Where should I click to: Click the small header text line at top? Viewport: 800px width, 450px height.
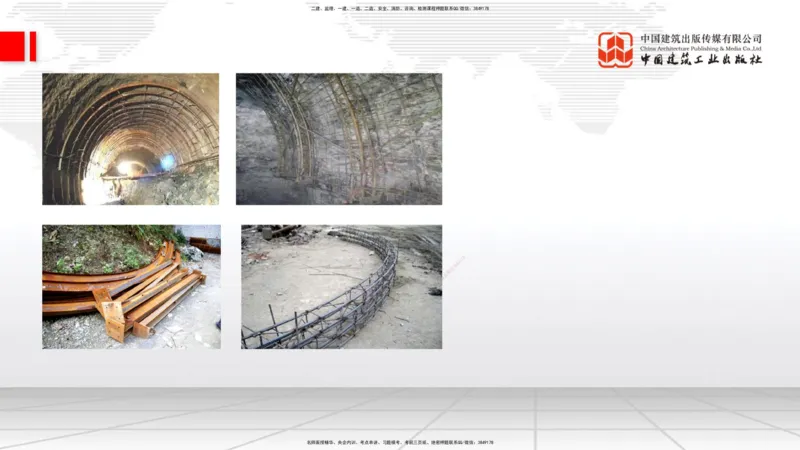[x=400, y=8]
